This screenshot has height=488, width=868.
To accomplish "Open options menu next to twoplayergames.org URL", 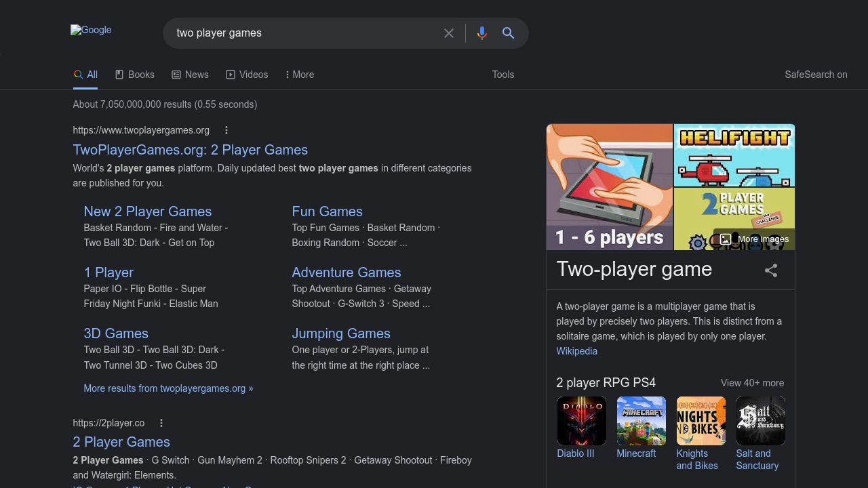I will click(226, 130).
